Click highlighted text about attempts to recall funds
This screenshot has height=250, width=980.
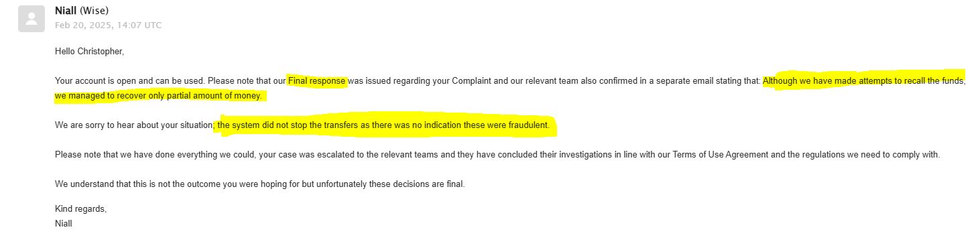(864, 81)
